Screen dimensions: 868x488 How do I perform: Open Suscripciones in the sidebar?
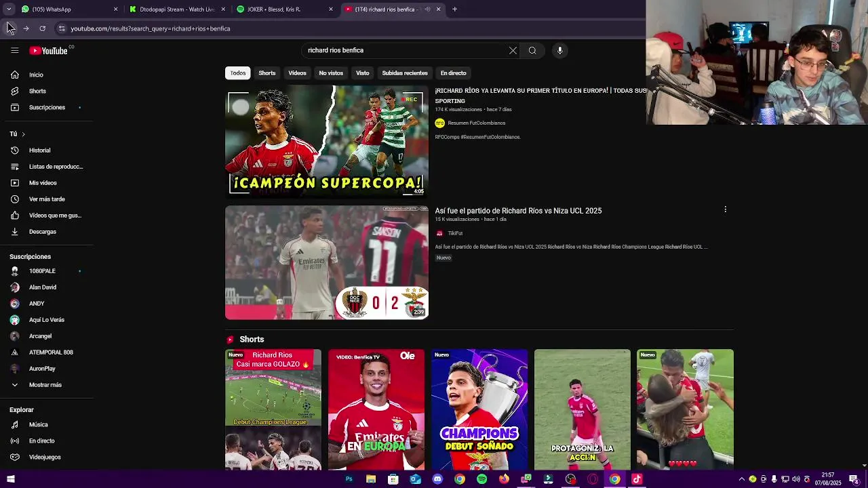pos(46,107)
